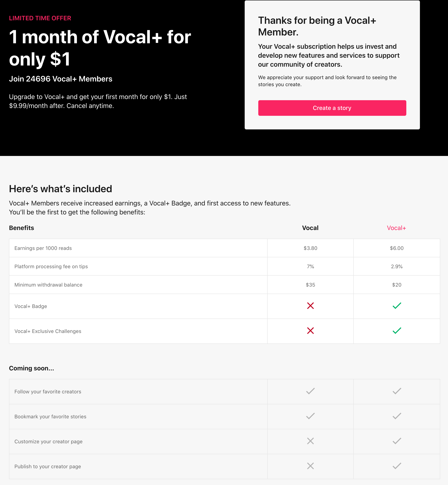Select the Vocal+ column header
The image size is (448, 485).
[396, 228]
